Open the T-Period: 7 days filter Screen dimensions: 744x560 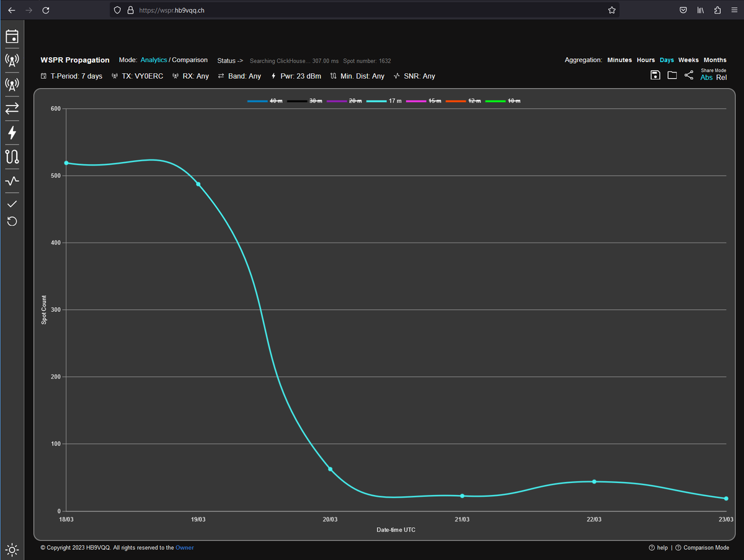coord(71,76)
